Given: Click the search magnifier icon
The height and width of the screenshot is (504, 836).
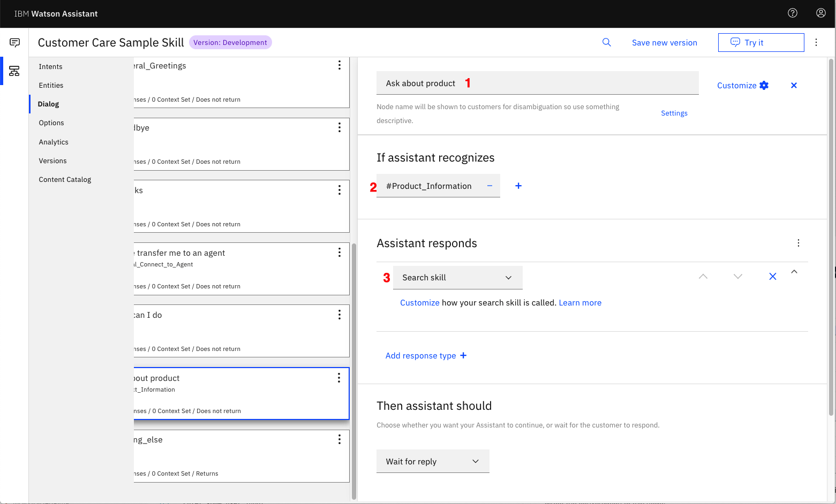Looking at the screenshot, I should click(607, 42).
